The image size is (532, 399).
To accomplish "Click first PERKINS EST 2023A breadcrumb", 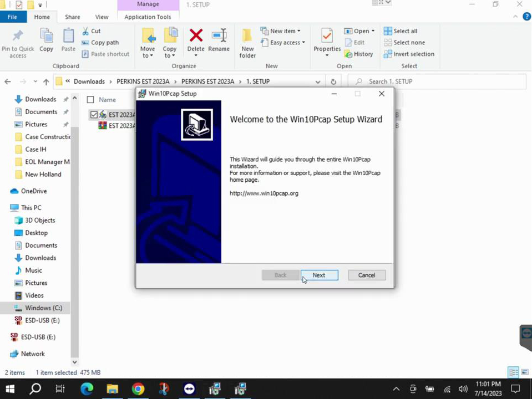I will pyautogui.click(x=143, y=81).
